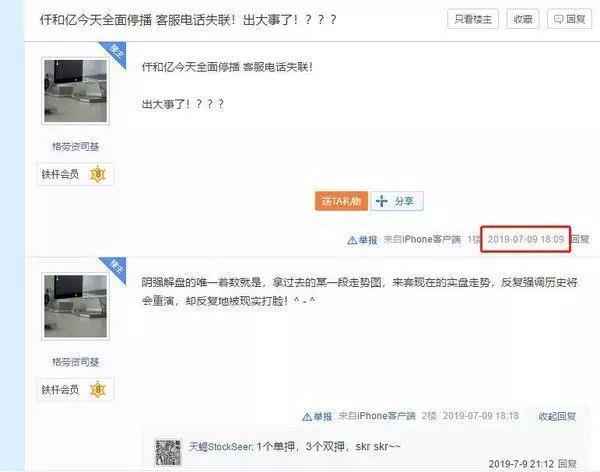Screen dimensions: 600x472
Task: Open second post's avatar image
Action: pos(75,306)
